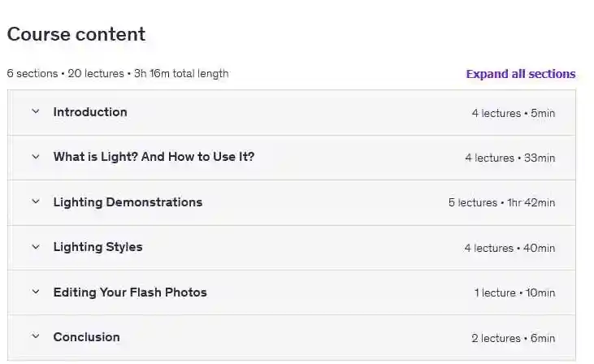Screen dimensions: 594x364
Task: Click the chevron icon for Lighting Styles
Action: 35,247
